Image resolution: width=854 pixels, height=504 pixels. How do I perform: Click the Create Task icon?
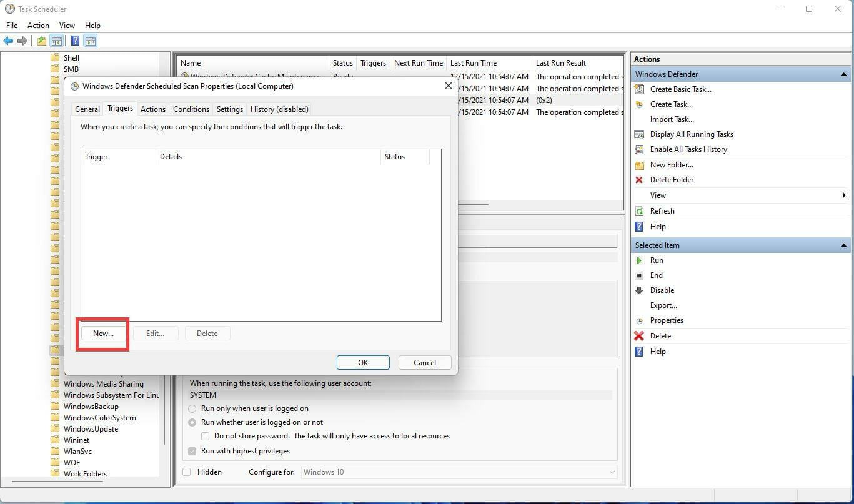point(639,104)
